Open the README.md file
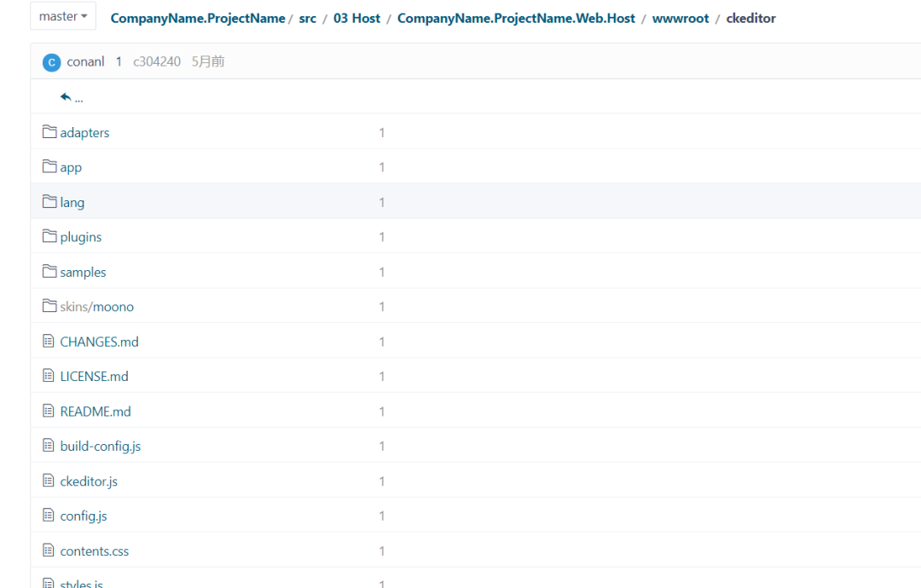 click(95, 411)
